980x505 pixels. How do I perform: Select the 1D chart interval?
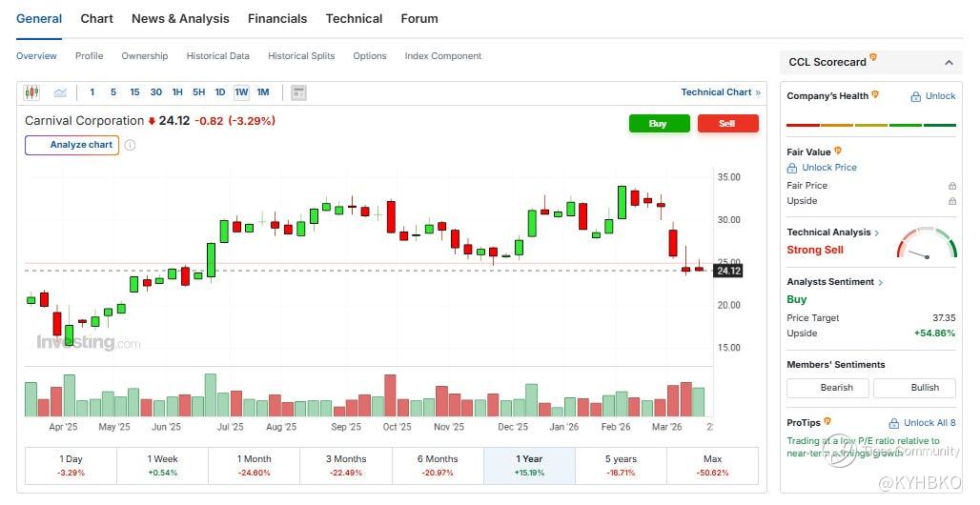tap(219, 92)
